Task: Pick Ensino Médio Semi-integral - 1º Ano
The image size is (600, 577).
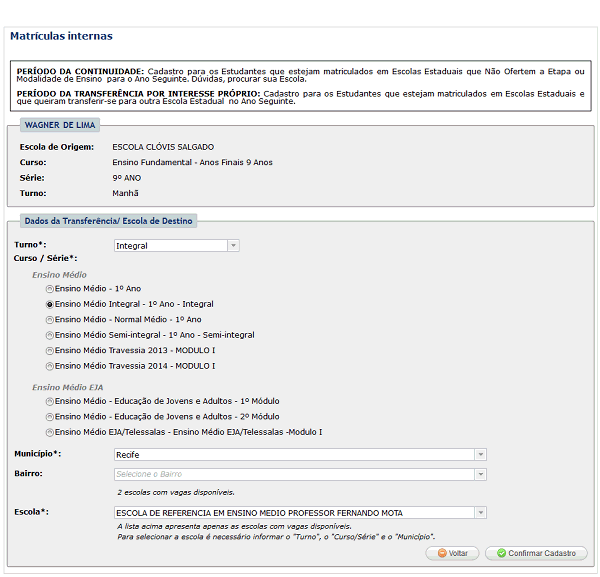Action: pos(50,335)
